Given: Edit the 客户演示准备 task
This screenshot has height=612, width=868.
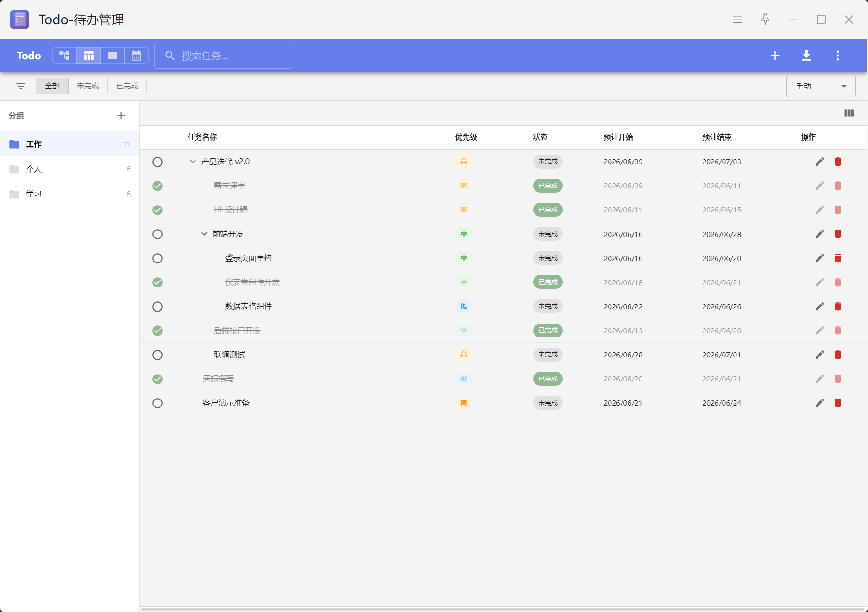Looking at the screenshot, I should click(x=820, y=403).
